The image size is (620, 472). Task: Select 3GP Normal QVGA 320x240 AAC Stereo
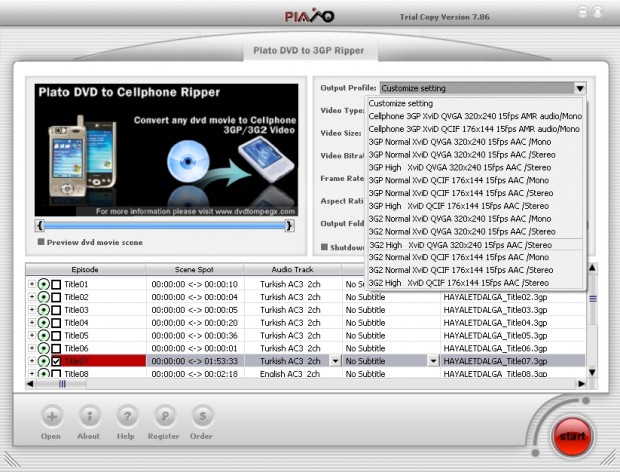pyautogui.click(x=475, y=155)
